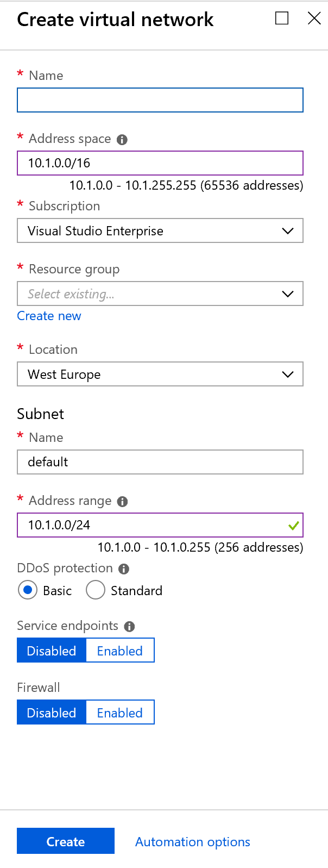
Task: Click the DDoS protection info icon
Action: pos(124,569)
